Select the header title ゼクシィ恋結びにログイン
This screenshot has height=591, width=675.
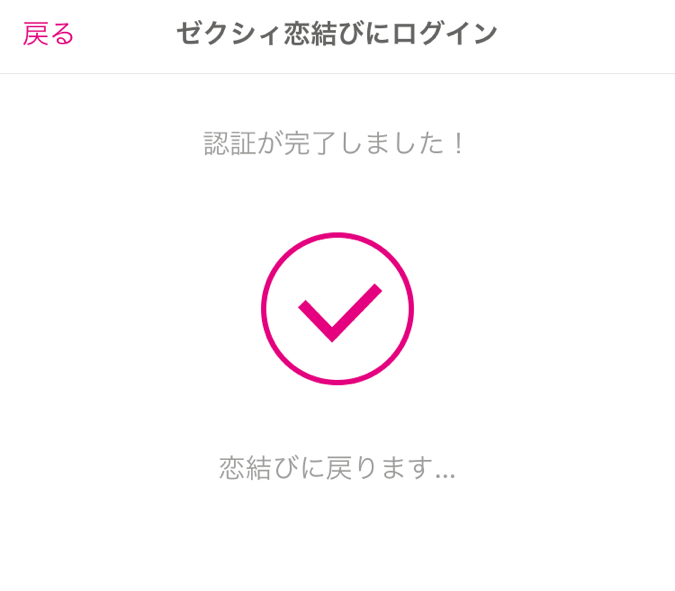(337, 34)
